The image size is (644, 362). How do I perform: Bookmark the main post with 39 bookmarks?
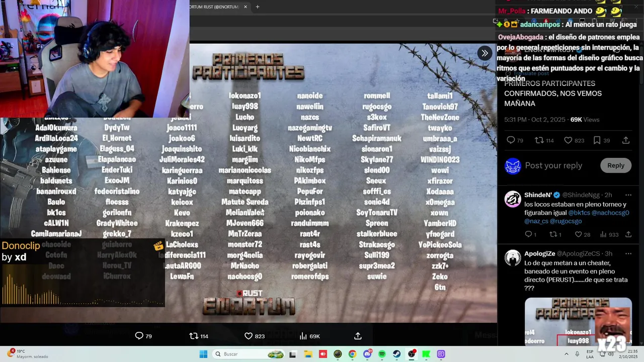[601, 140]
